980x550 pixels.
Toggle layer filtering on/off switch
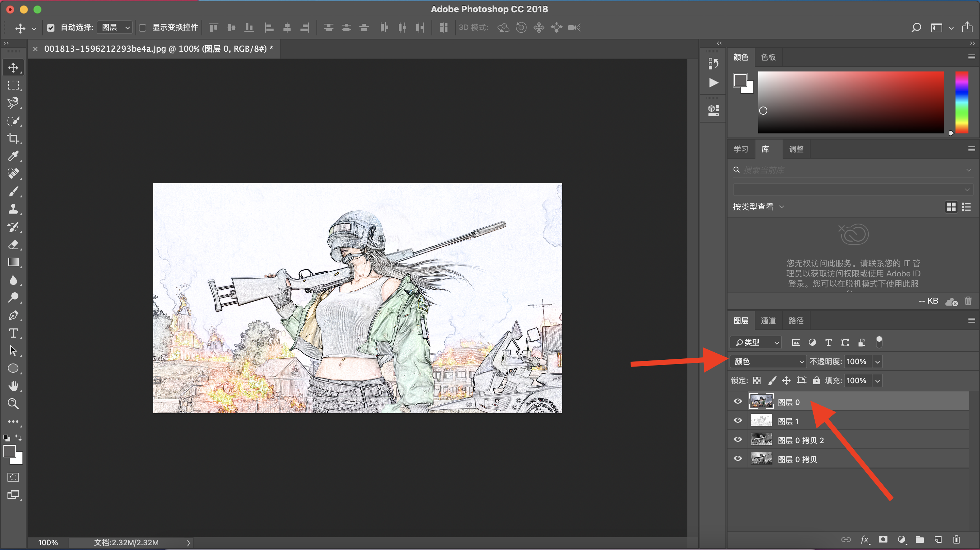pos(879,342)
